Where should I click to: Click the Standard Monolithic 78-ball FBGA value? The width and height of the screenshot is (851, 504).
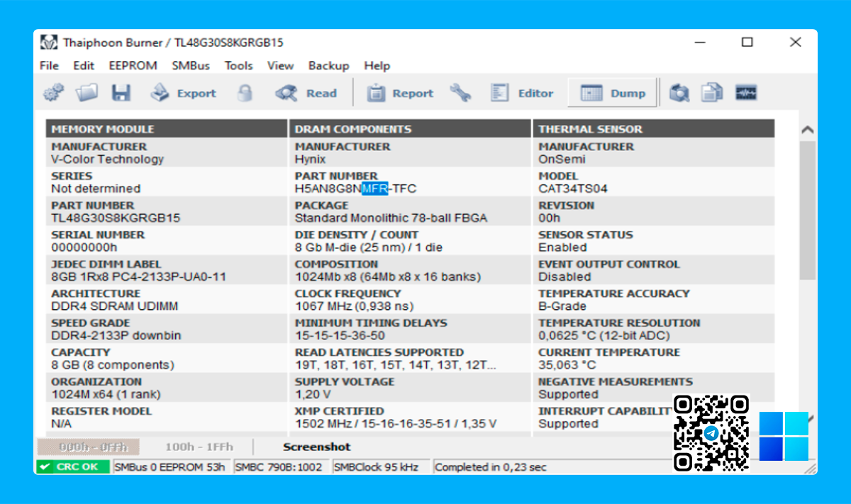tap(391, 218)
